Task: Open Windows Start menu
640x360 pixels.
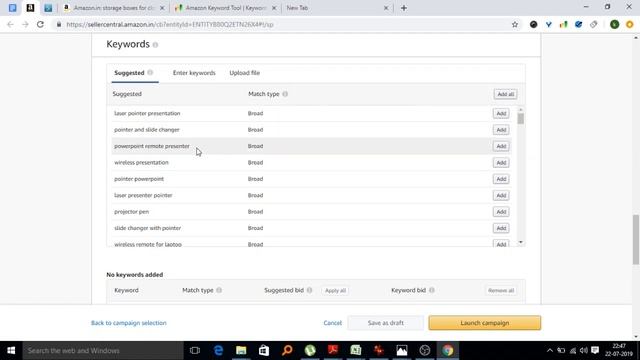Action: (11, 351)
